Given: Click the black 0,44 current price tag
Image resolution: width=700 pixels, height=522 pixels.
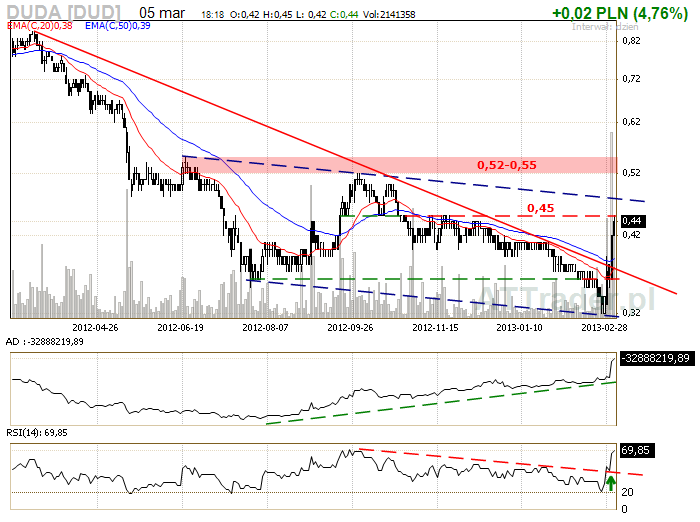Looking at the screenshot, I should 633,221.
